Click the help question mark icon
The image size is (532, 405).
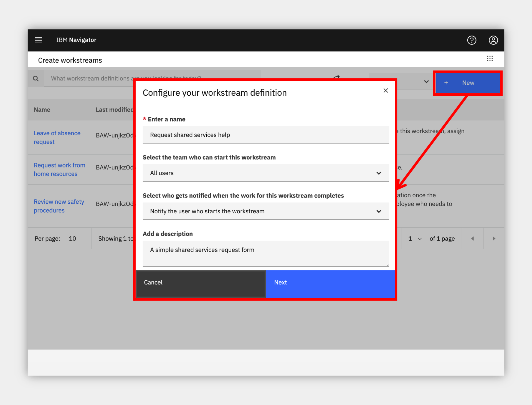(472, 40)
